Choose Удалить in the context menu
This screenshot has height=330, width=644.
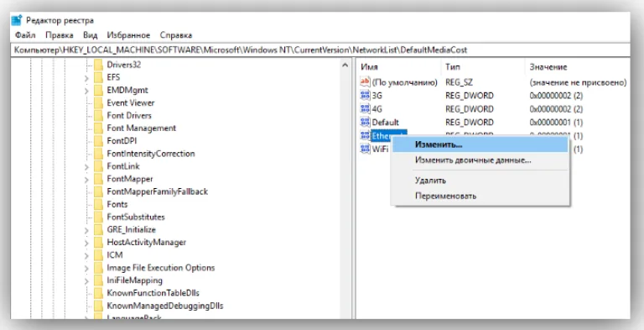(480, 181)
